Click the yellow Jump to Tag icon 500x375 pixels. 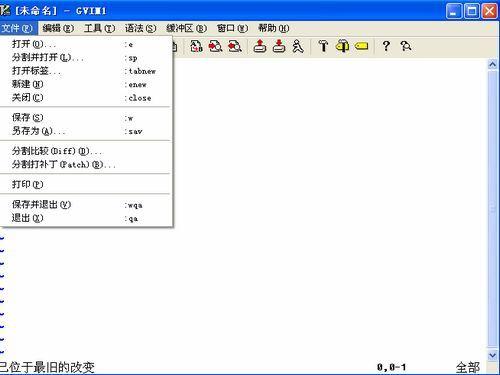click(x=361, y=46)
